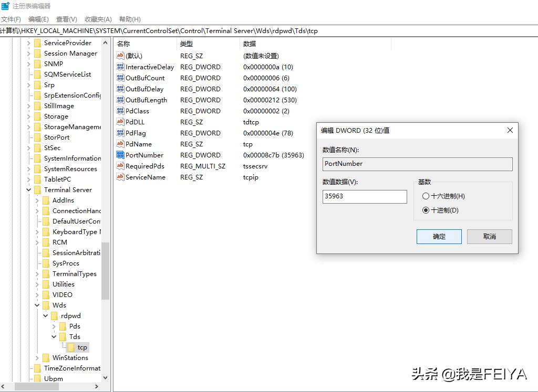
Task: Click the tree scroll-up arrow
Action: pyautogui.click(x=105, y=43)
